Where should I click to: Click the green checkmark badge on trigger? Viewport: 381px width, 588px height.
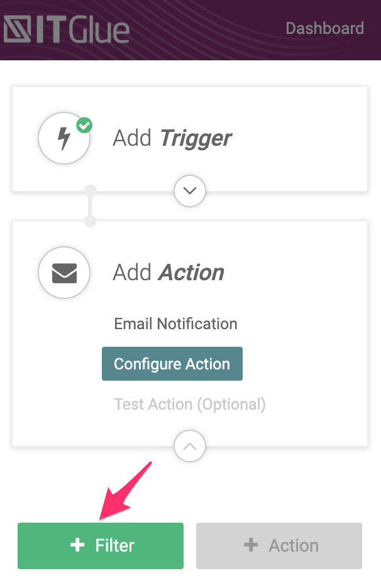[x=84, y=125]
